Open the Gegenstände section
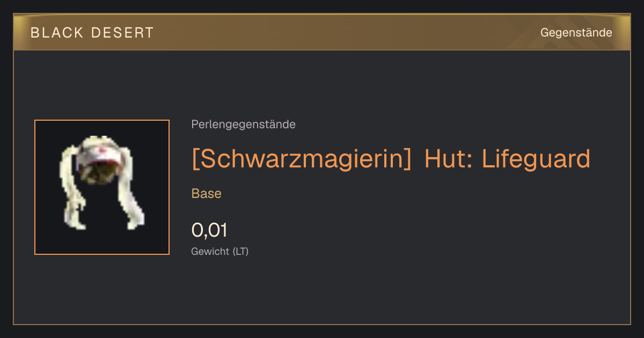The width and height of the screenshot is (644, 338). (576, 33)
